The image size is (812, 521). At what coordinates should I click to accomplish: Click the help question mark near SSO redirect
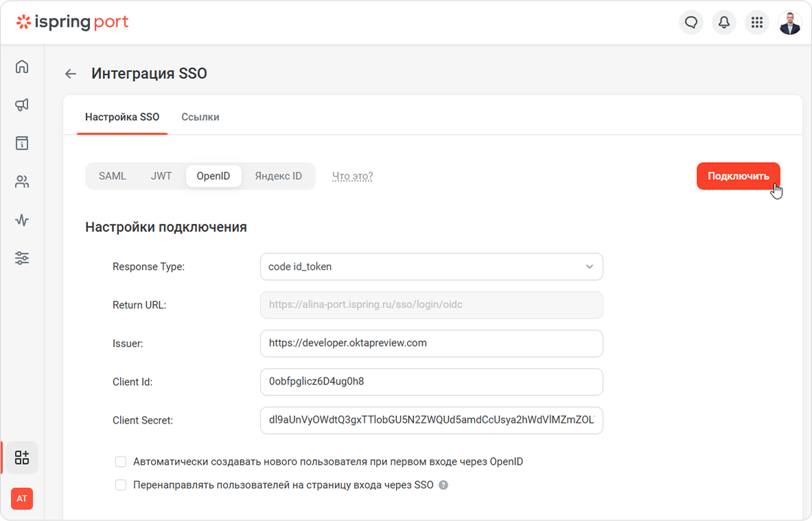[443, 485]
